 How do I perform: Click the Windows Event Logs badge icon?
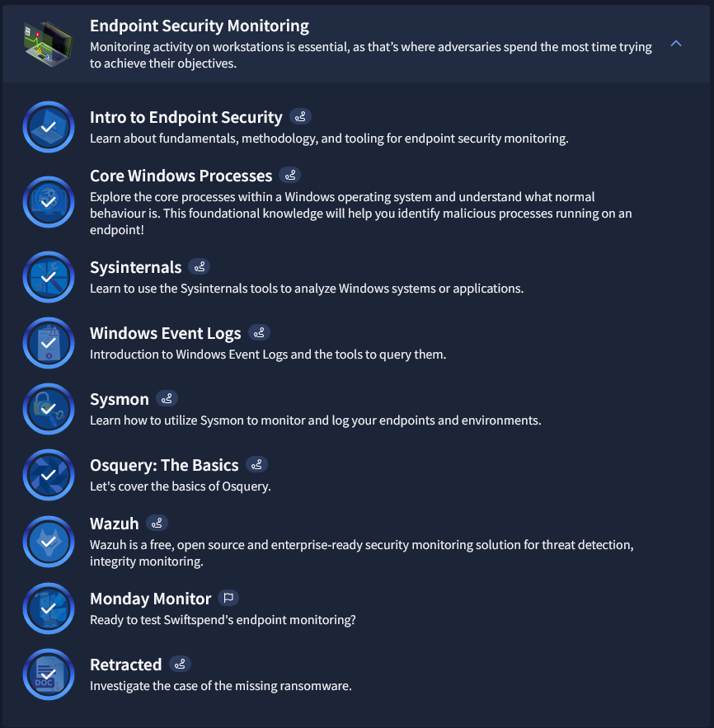[49, 343]
